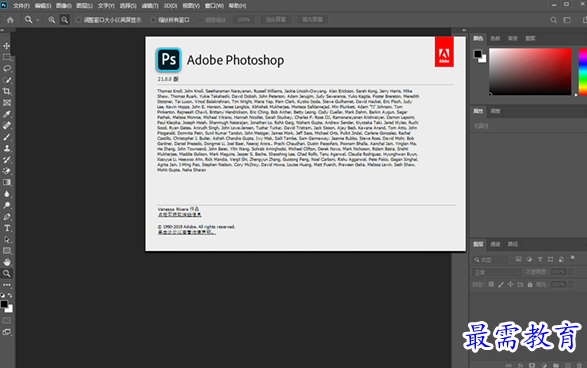Select the Dodge tool
The height and width of the screenshot is (368, 587).
(x=7, y=205)
